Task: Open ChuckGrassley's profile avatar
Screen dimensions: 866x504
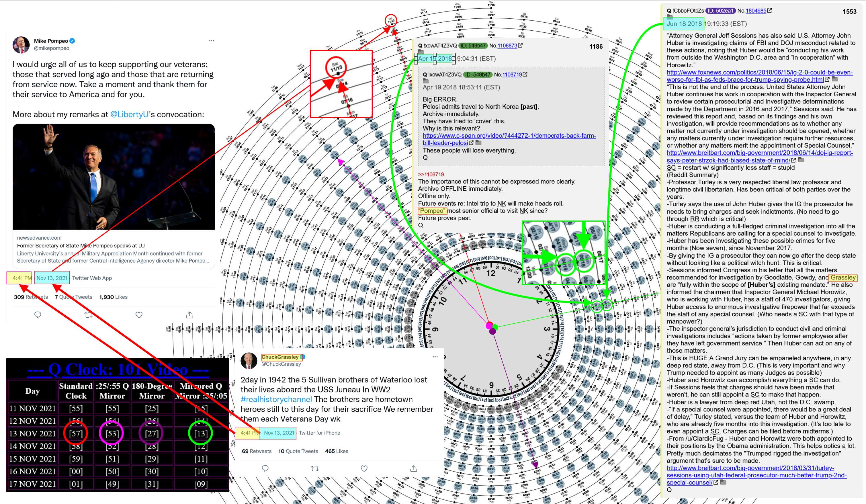Action: point(249,361)
